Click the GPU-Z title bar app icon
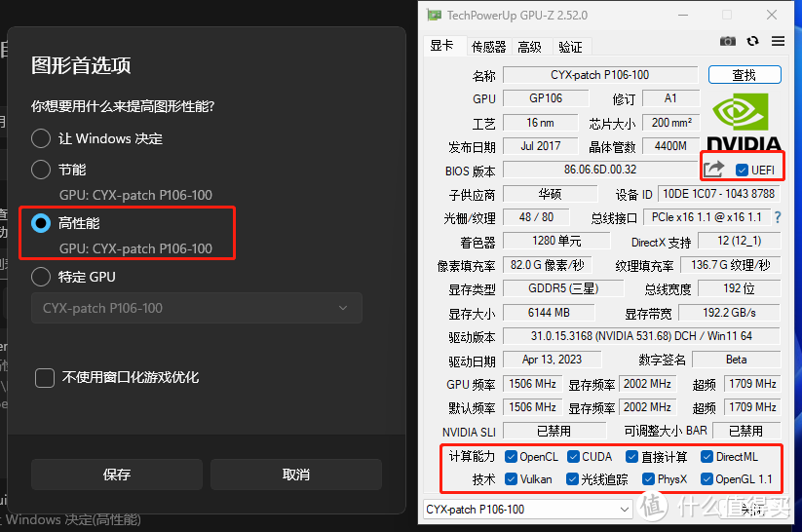The image size is (802, 532). (435, 16)
